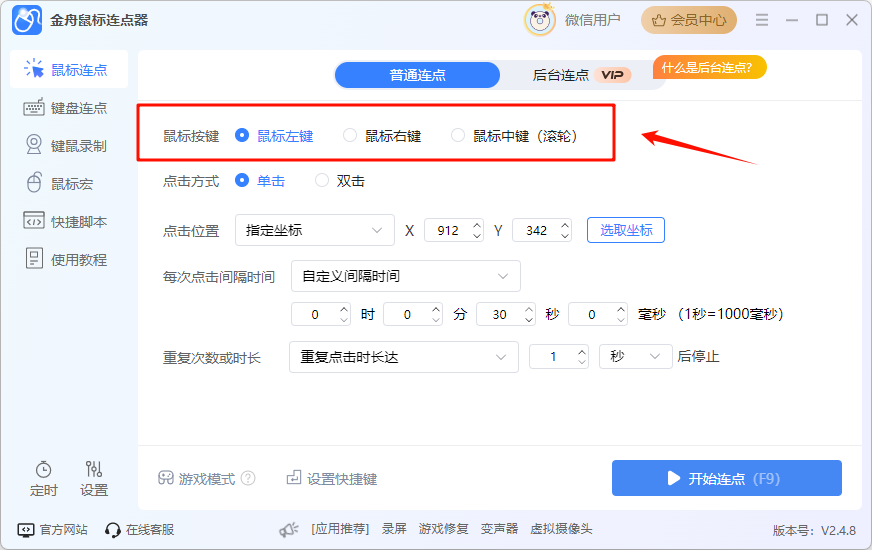Increase Y coordinate with up arrow

(x=565, y=225)
